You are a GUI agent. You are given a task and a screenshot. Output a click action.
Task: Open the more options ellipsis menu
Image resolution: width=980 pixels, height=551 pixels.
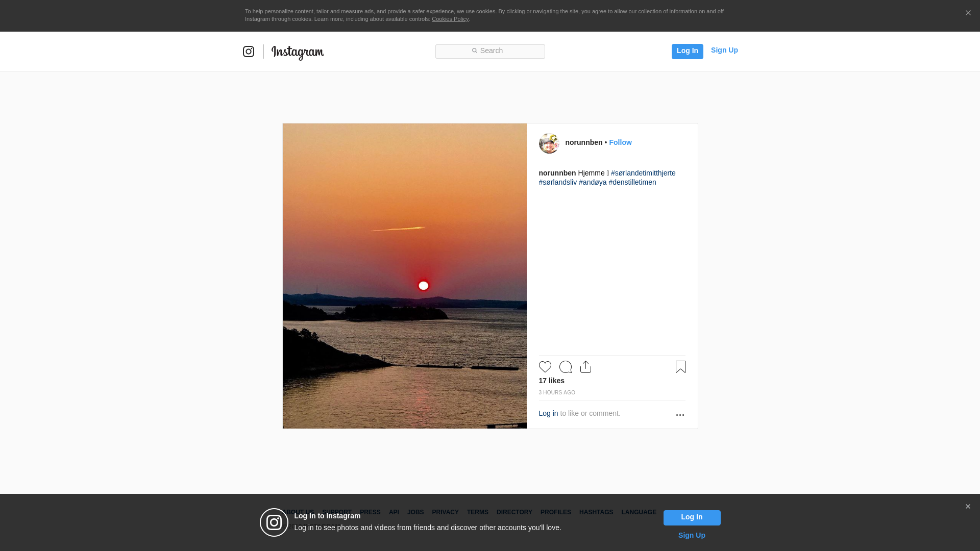[x=680, y=415]
